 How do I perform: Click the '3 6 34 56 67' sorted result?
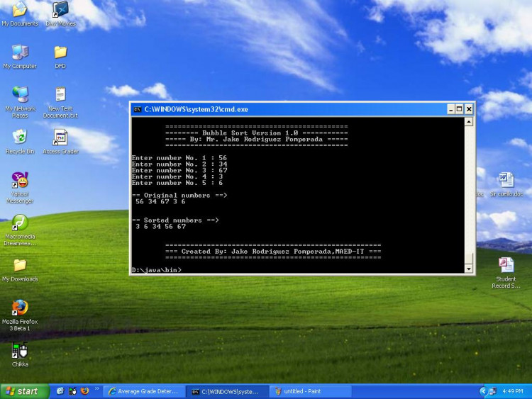pyautogui.click(x=161, y=227)
